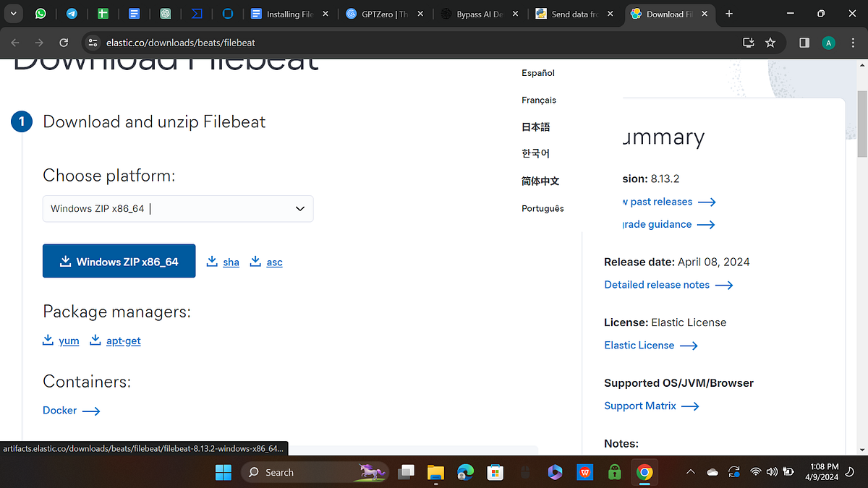Expand hidden icons in the system tray
This screenshot has height=488, width=868.
690,471
